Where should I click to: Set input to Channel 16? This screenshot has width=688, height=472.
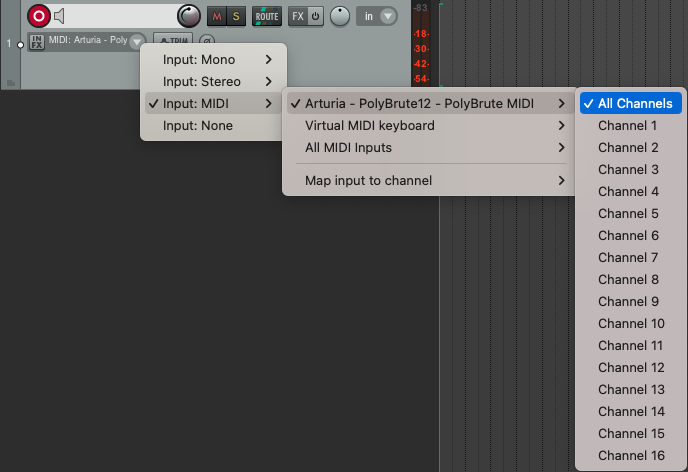[x=631, y=455]
